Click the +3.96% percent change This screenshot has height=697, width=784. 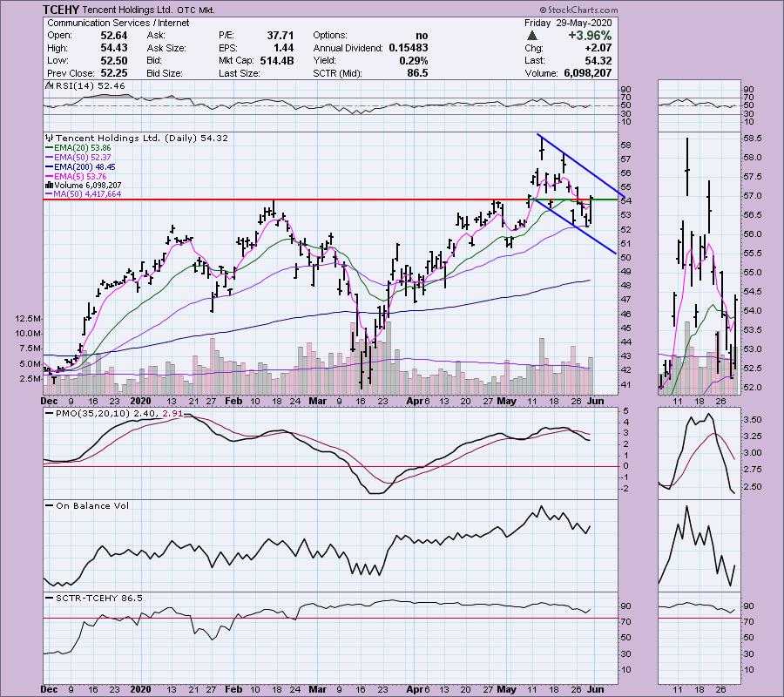point(590,36)
